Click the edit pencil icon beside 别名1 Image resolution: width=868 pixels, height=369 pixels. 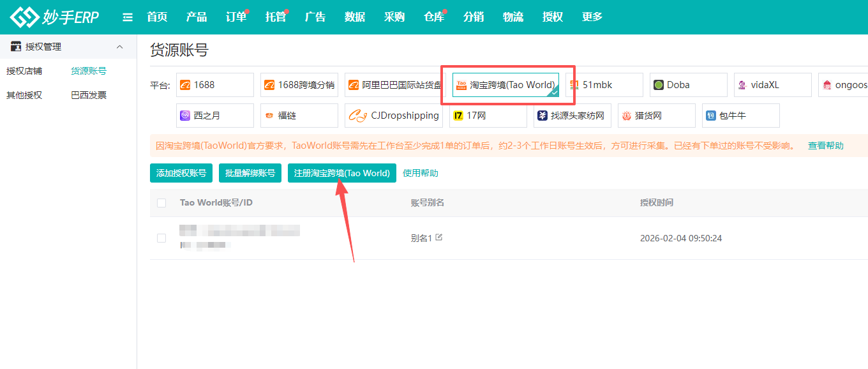tap(438, 237)
